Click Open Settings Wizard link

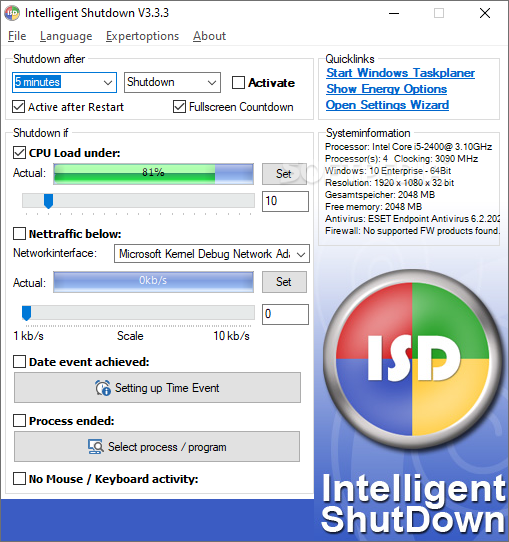pos(387,105)
